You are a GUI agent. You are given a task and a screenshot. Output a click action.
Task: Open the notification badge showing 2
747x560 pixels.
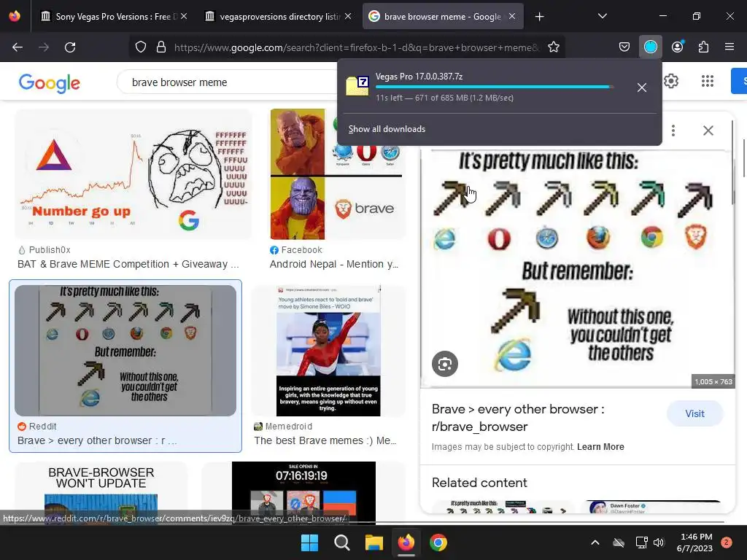coord(727,542)
